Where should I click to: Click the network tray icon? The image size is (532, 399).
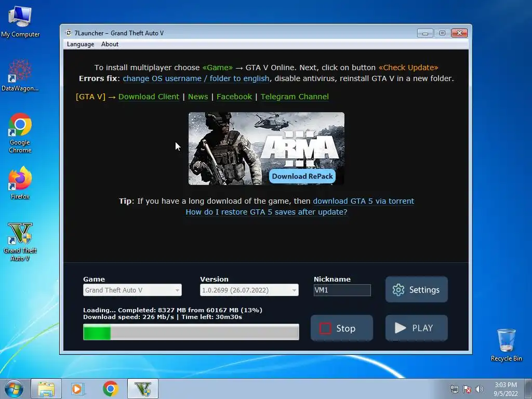454,389
